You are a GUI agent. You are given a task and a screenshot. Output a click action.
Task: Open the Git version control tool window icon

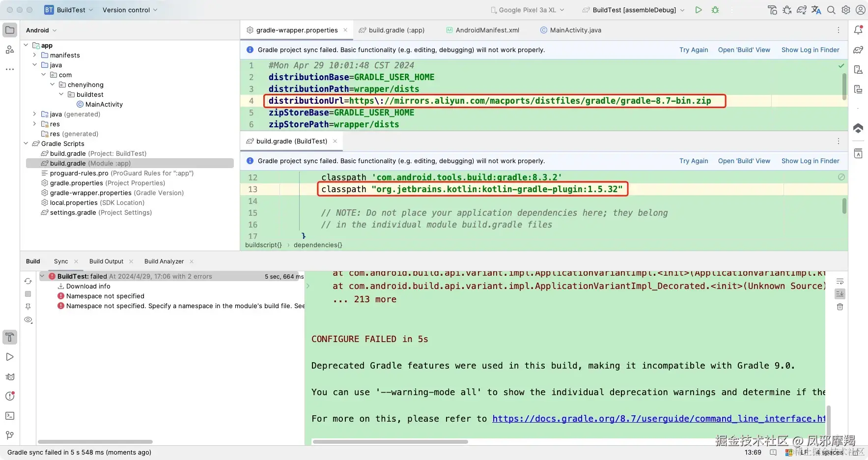[x=10, y=435]
